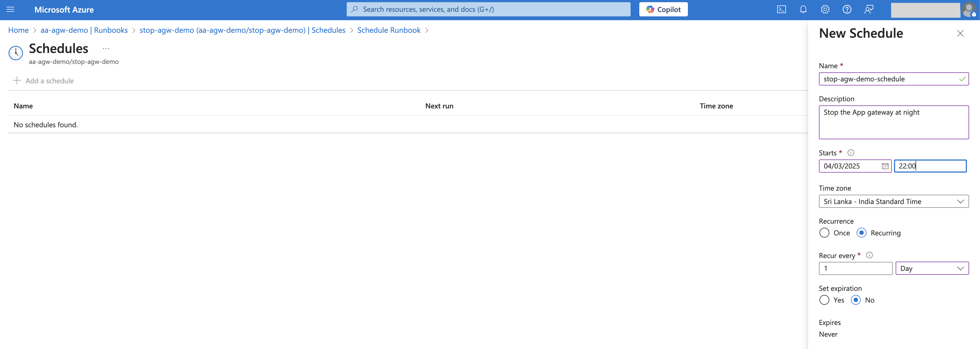The image size is (980, 349).
Task: Click the 'Never' expires value
Action: point(828,334)
